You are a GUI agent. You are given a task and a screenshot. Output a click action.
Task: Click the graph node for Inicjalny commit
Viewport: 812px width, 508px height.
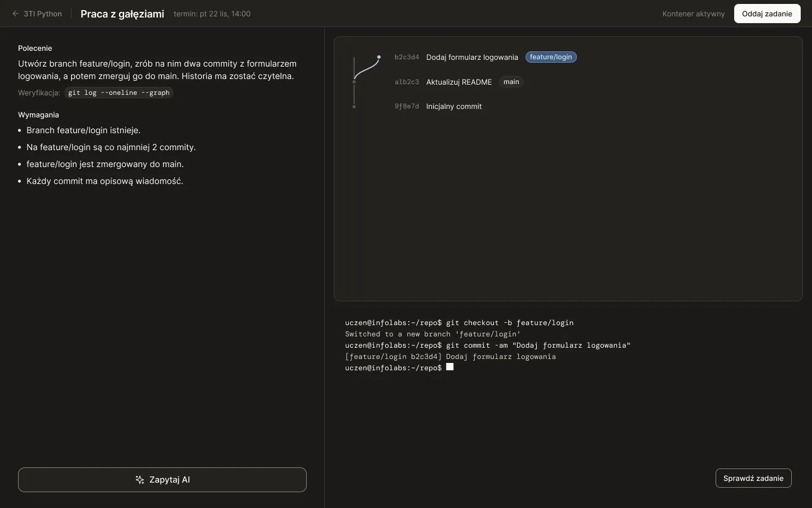pyautogui.click(x=354, y=107)
